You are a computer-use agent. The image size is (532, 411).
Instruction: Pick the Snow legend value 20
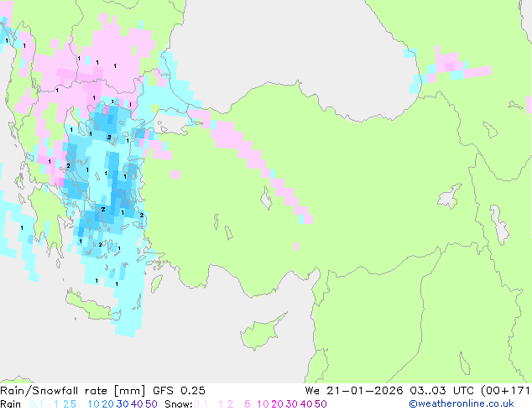click(x=277, y=404)
